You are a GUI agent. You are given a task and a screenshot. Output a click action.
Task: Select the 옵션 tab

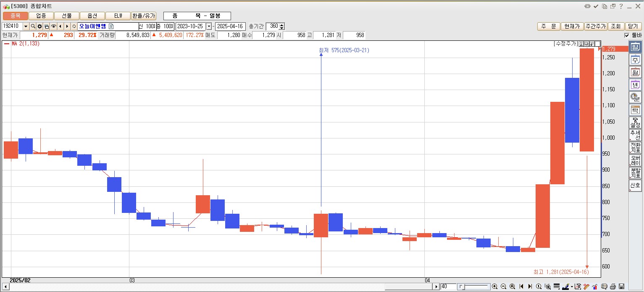pyautogui.click(x=92, y=16)
